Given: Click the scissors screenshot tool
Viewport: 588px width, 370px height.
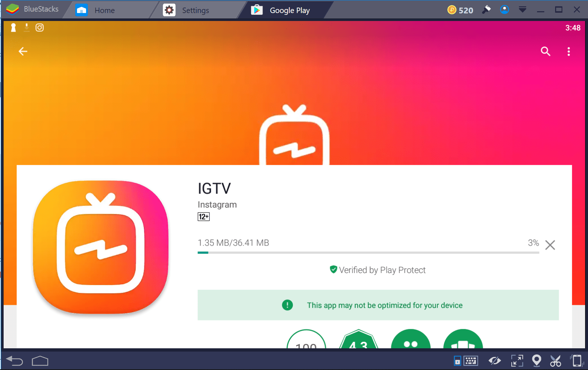Looking at the screenshot, I should coord(555,361).
